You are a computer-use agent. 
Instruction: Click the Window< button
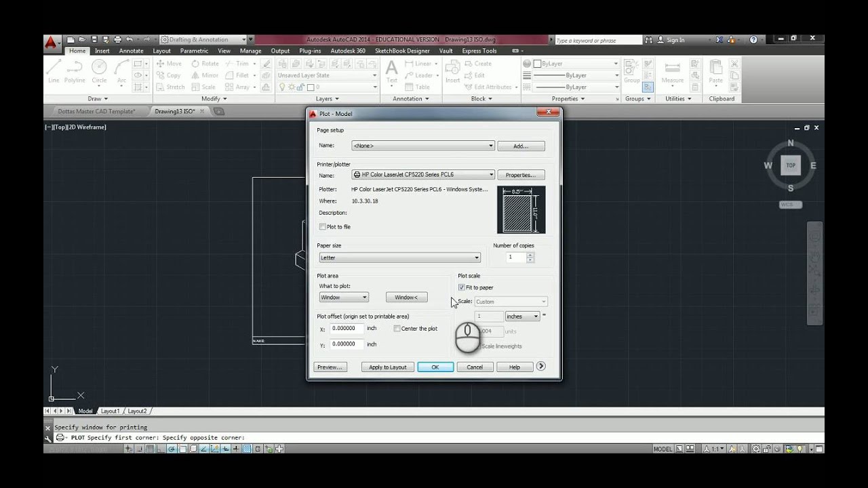point(407,298)
